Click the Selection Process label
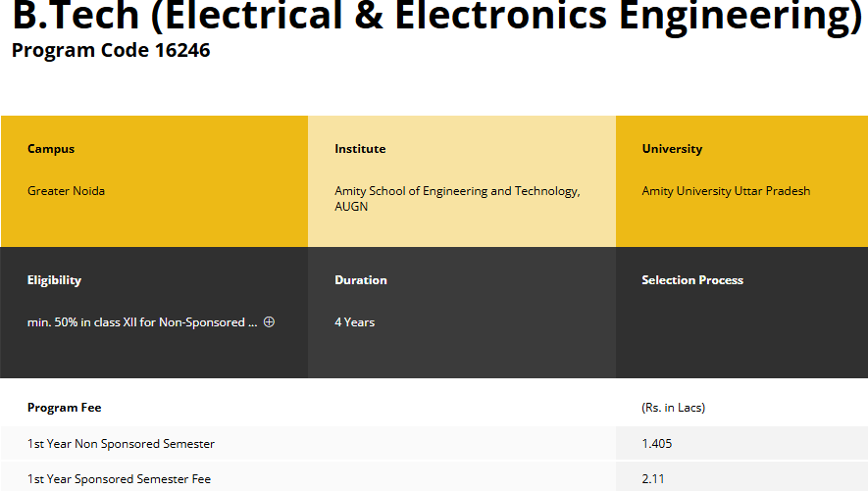This screenshot has width=868, height=491. coord(692,280)
